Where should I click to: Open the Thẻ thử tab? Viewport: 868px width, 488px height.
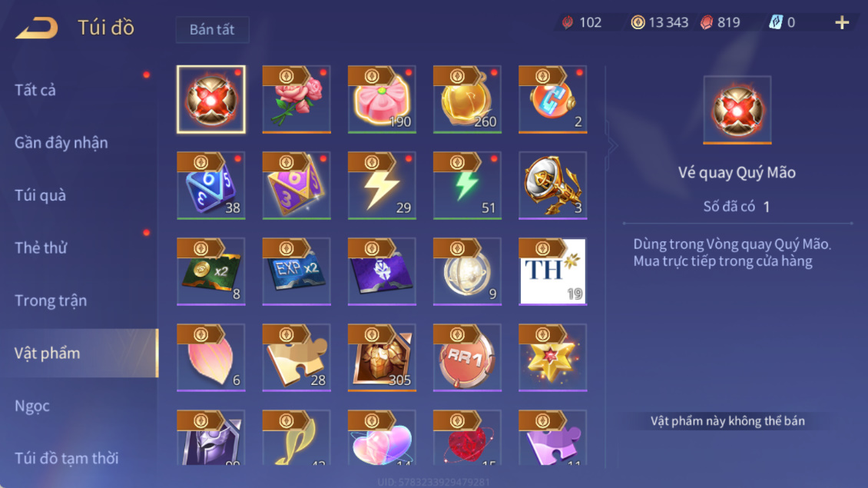point(41,247)
